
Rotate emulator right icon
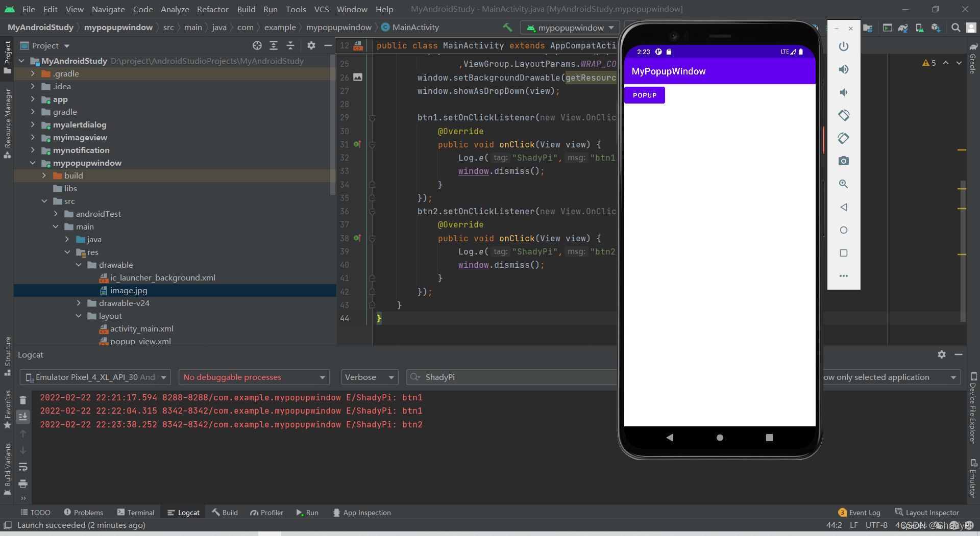tap(844, 138)
